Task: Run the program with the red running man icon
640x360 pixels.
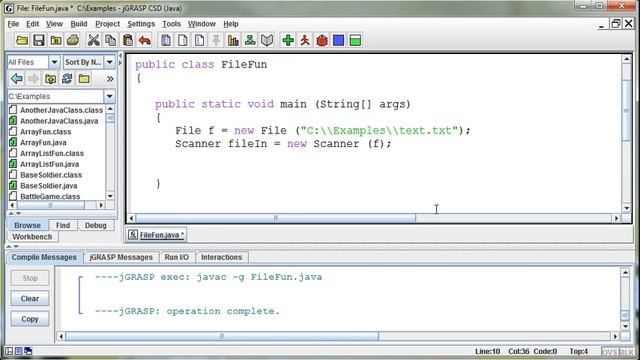Action: pyautogui.click(x=305, y=40)
